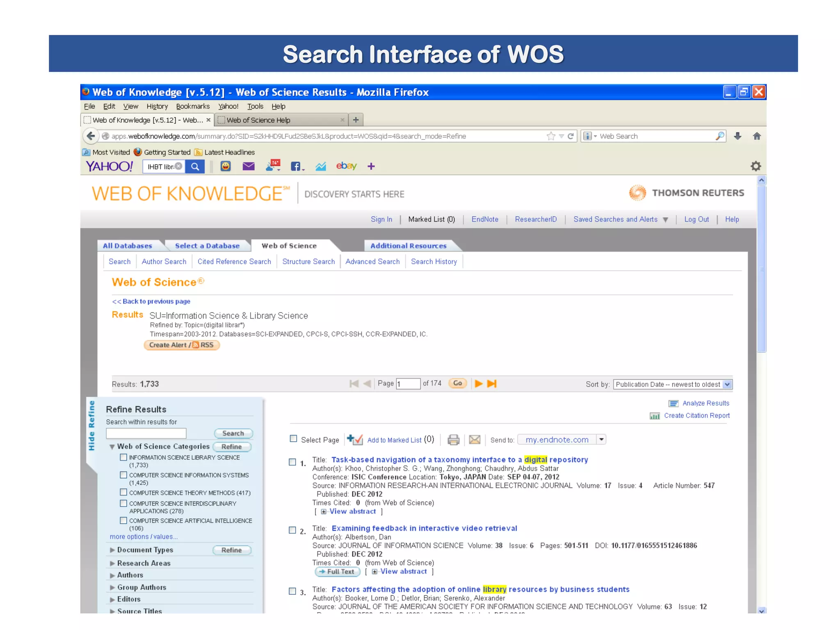
Task: Open the downloads arrow icon
Action: coord(737,136)
